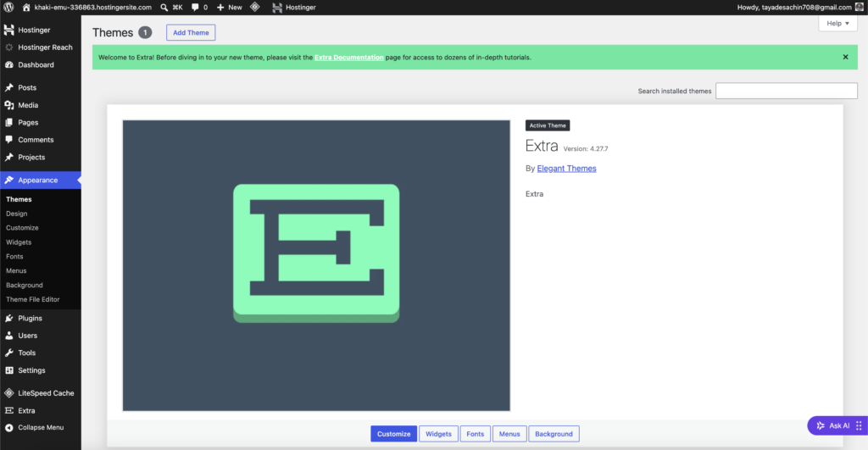Click Dashboard gauge icon
Viewport: 868px width, 450px height.
coord(8,64)
